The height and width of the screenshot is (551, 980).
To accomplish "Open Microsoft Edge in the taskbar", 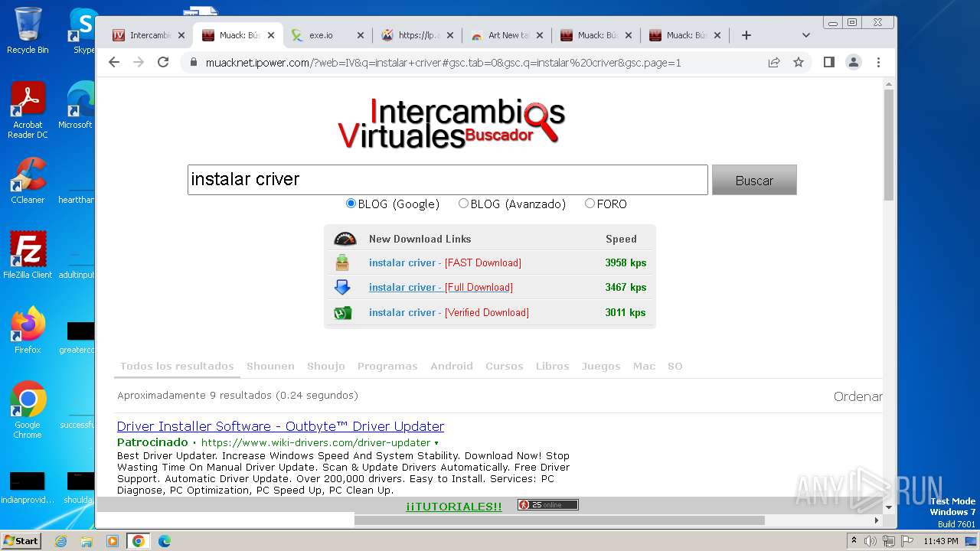I will [x=164, y=541].
